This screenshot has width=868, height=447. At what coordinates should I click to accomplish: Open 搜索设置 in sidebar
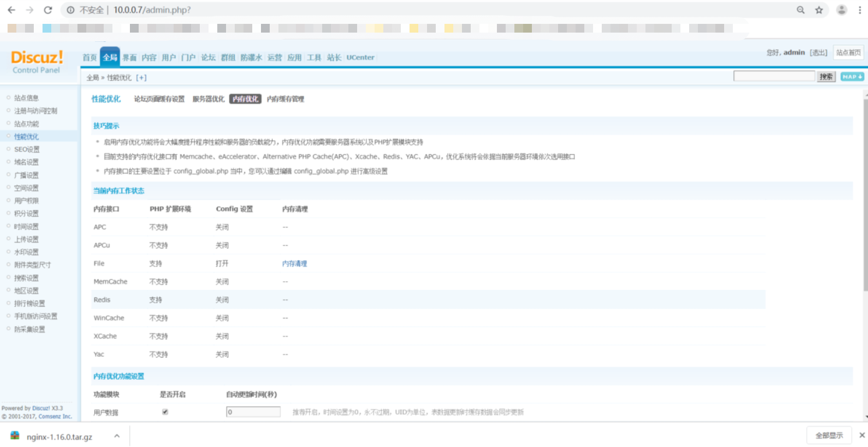click(x=26, y=278)
